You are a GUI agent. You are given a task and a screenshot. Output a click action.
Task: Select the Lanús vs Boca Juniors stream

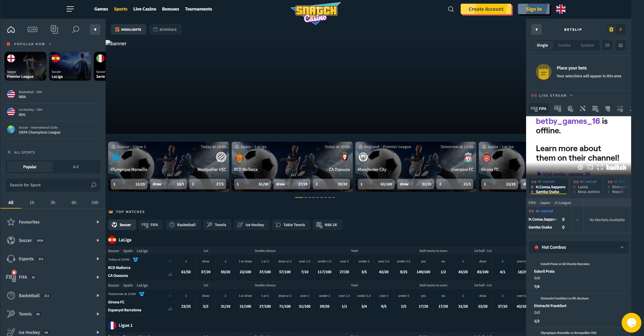(586, 187)
